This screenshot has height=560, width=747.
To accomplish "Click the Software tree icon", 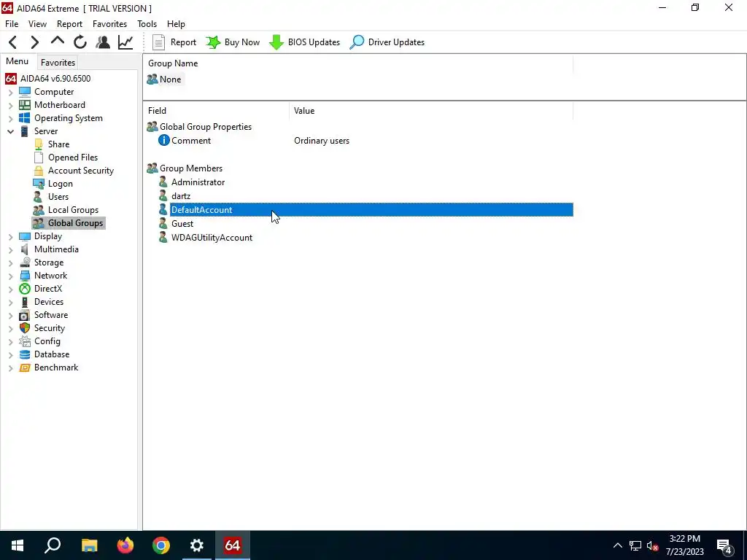I will point(24,315).
